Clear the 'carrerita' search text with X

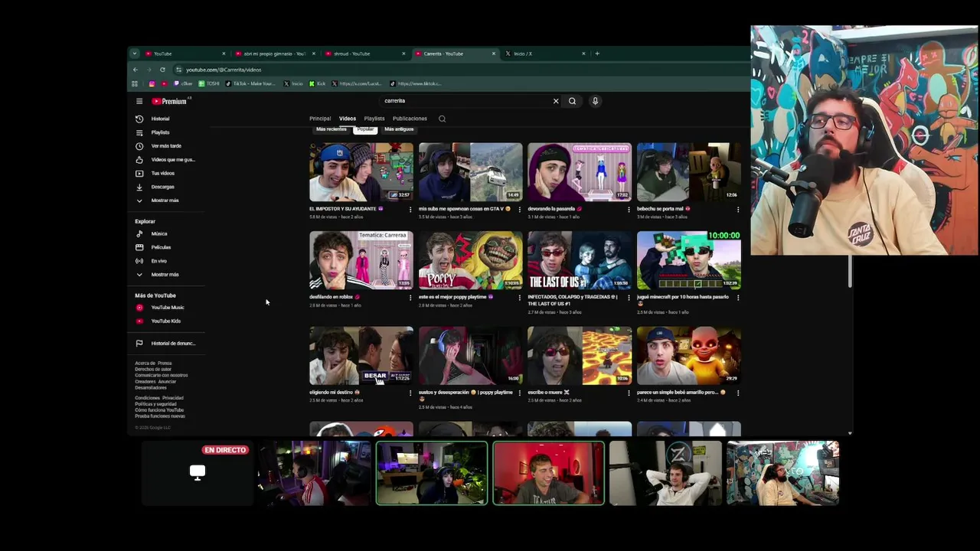[x=556, y=101]
